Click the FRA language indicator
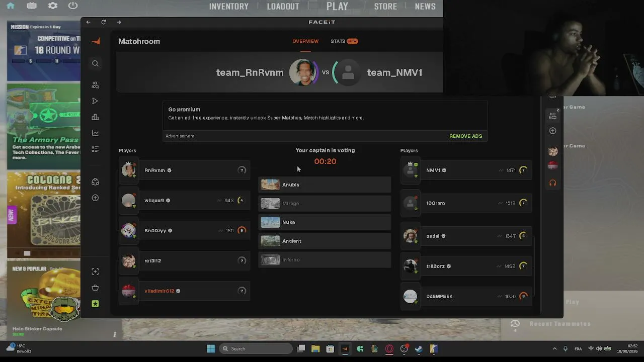This screenshot has width=644, height=362. coord(578,349)
